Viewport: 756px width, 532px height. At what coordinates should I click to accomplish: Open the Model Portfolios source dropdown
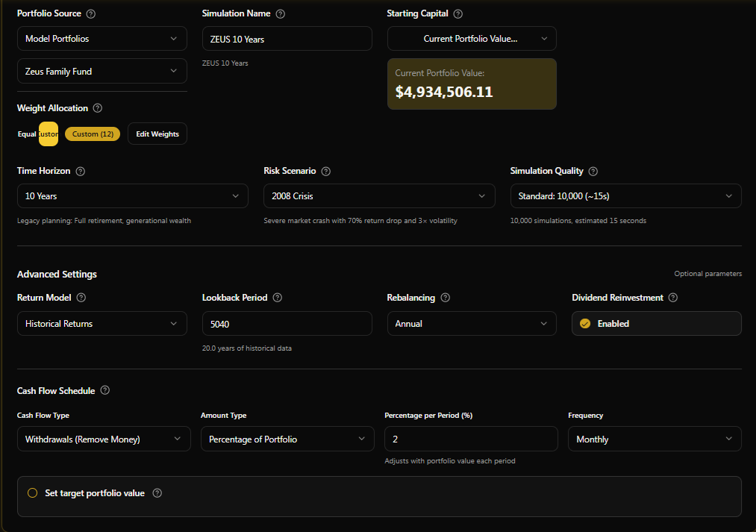102,39
